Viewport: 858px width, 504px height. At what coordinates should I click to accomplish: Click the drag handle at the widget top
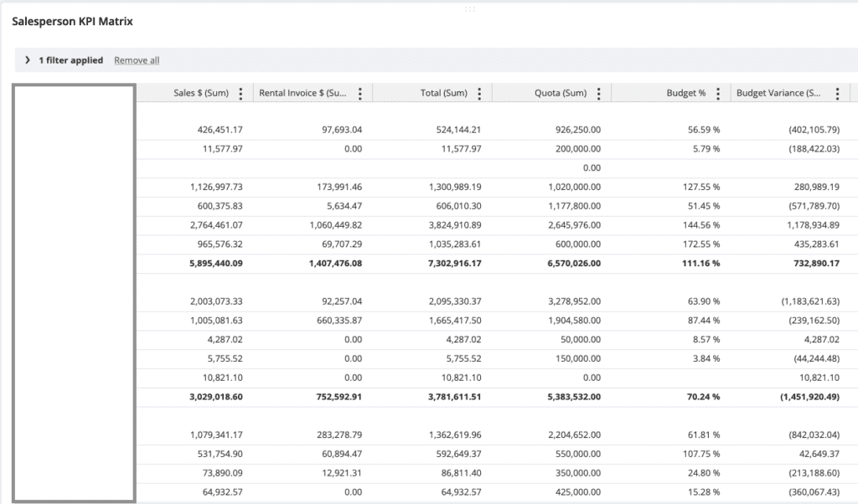[469, 8]
